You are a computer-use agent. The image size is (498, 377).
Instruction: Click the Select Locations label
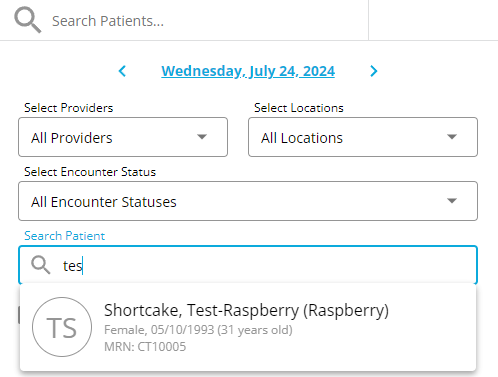[x=299, y=108]
